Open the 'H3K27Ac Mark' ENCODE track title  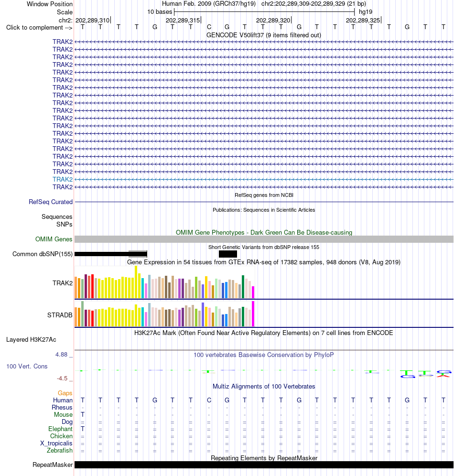tap(264, 333)
